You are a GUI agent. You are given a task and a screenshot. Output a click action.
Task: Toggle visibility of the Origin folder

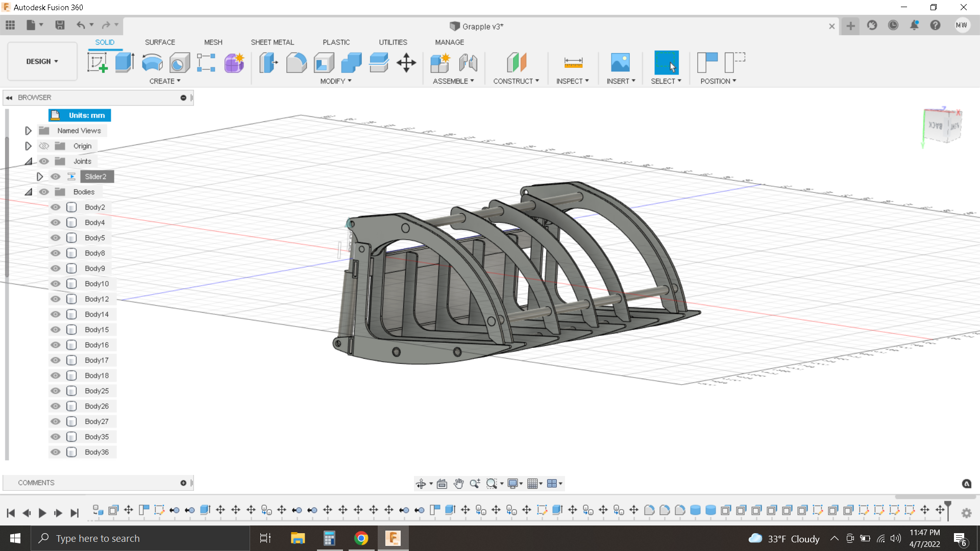[x=44, y=146]
